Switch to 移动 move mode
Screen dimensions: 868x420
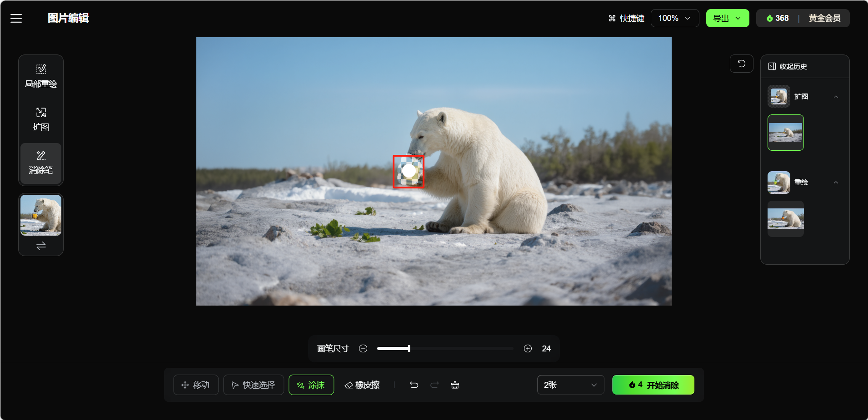click(x=196, y=385)
